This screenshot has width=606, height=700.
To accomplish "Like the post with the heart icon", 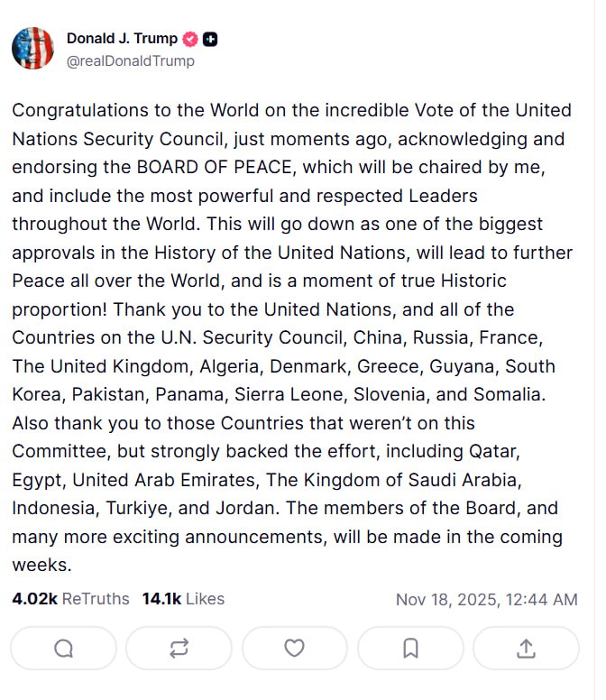I will point(294,648).
